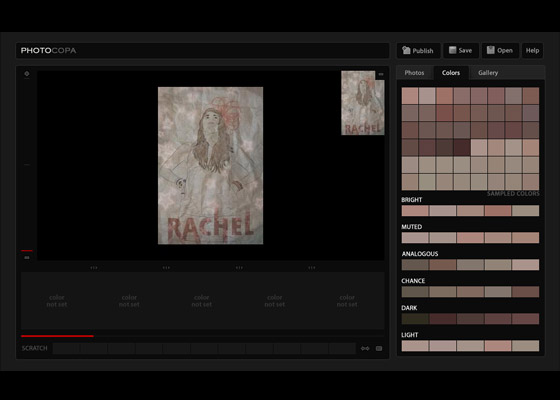Click the rectangular icon at the scratch bar end
Image resolution: width=560 pixels, height=400 pixels.
coord(379,348)
